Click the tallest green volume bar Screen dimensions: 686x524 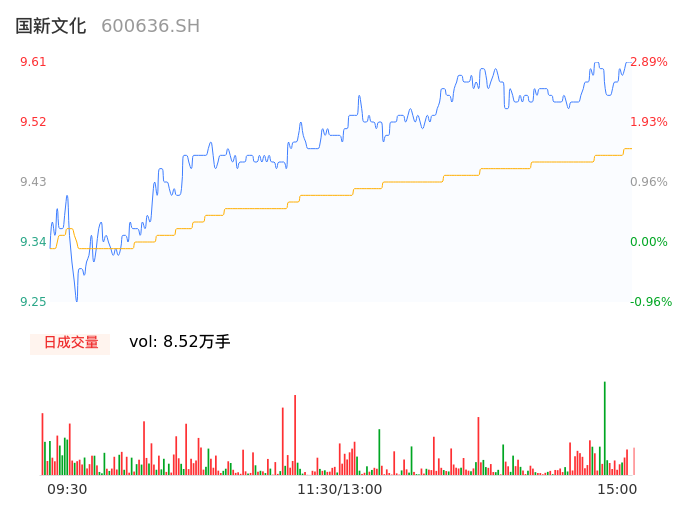[x=604, y=430]
